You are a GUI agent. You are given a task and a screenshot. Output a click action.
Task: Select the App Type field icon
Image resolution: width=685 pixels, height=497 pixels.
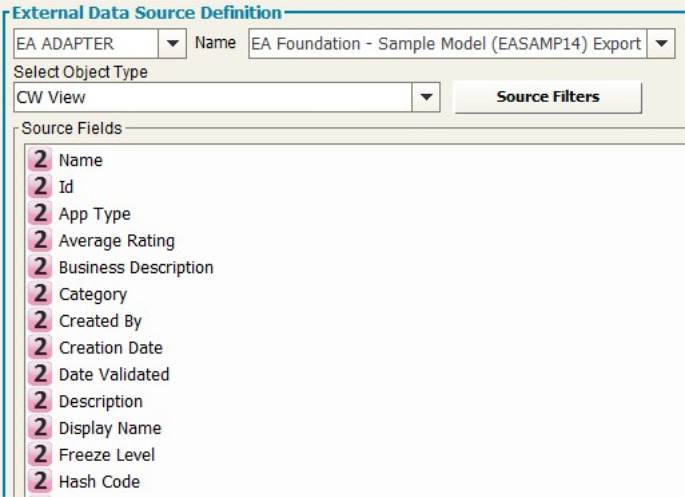tap(41, 214)
